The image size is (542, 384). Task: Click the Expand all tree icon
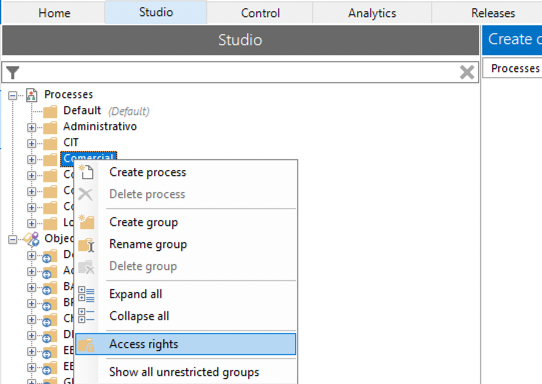[x=86, y=294]
